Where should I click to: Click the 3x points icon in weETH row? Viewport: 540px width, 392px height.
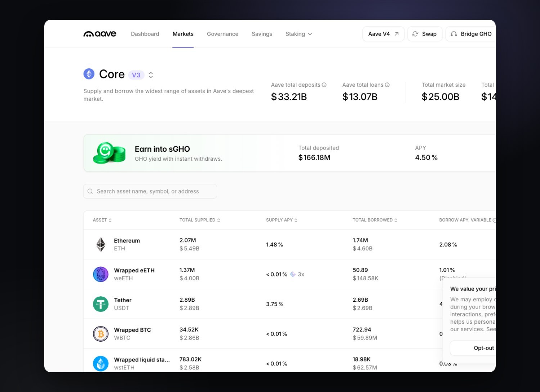[293, 274]
